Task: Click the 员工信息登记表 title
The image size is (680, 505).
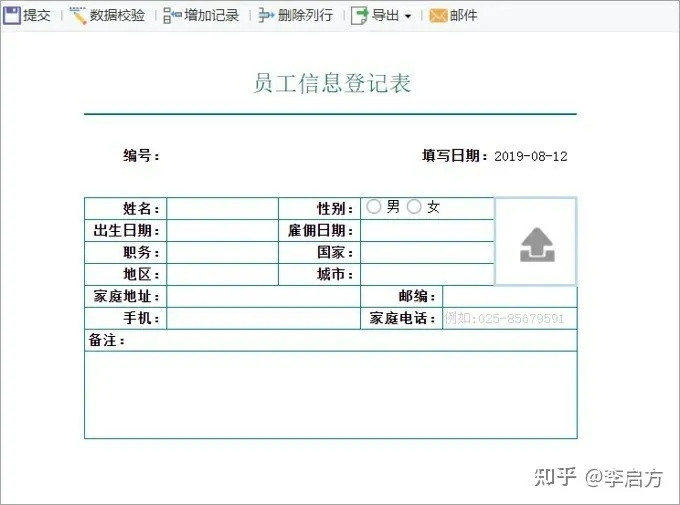Action: pos(332,83)
